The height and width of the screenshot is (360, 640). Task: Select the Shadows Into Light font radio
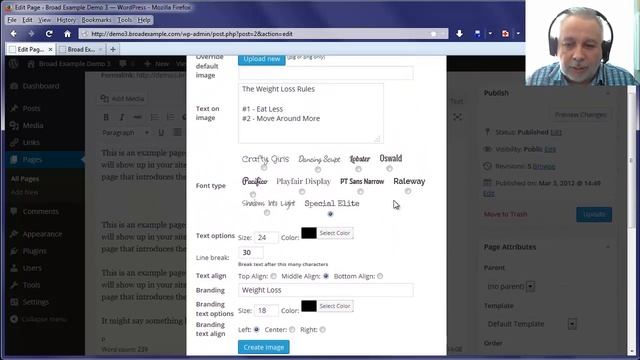267,213
